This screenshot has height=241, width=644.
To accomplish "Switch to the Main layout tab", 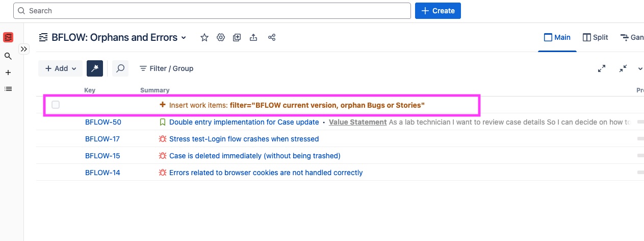I will pyautogui.click(x=557, y=37).
